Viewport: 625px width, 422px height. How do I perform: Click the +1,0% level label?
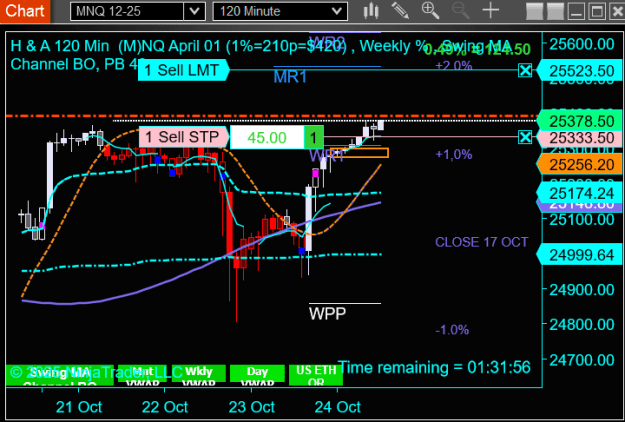pyautogui.click(x=454, y=154)
